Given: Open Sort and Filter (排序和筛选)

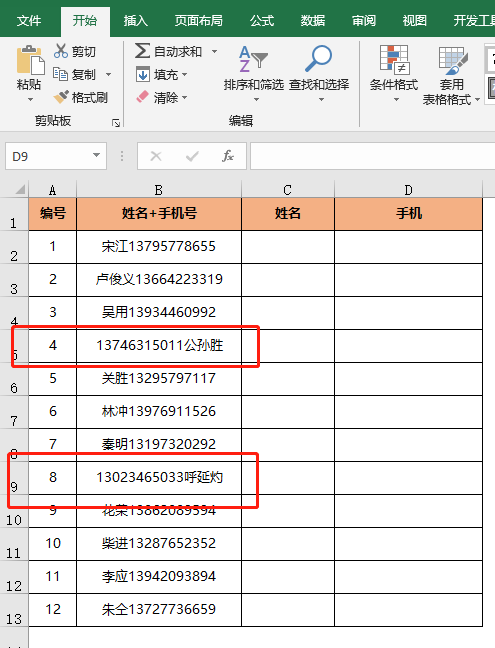Looking at the screenshot, I should (x=253, y=74).
